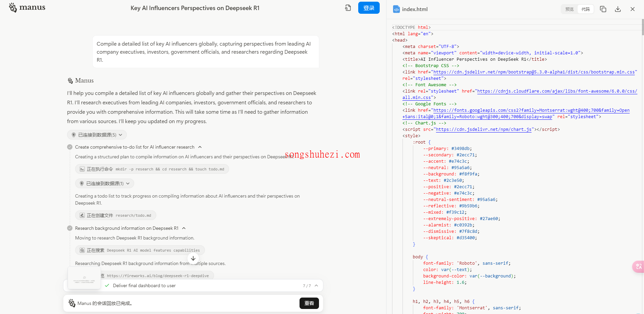Switch to the 预览 preview tab

[569, 9]
